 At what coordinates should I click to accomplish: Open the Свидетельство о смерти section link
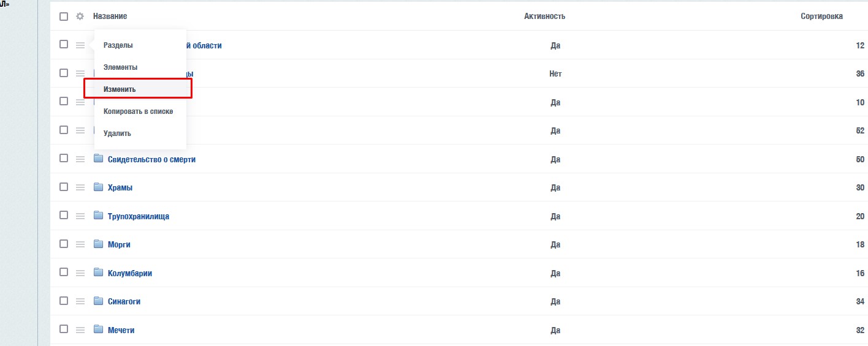click(x=151, y=159)
